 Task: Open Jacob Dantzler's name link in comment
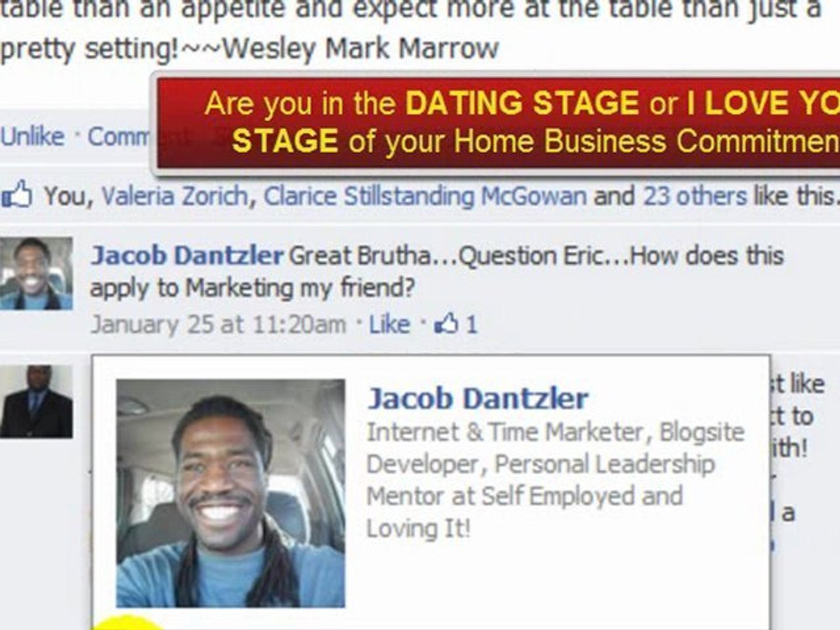[187, 256]
